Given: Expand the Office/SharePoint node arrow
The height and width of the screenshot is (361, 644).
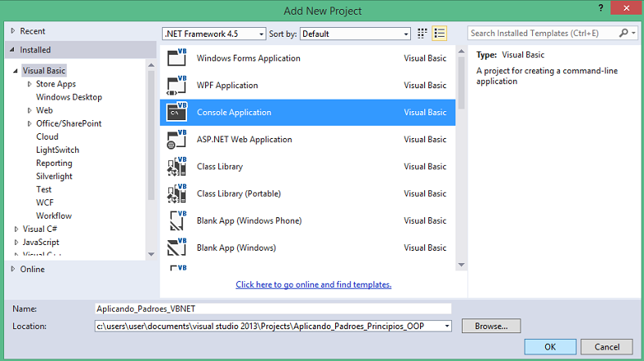Looking at the screenshot, I should tap(29, 123).
